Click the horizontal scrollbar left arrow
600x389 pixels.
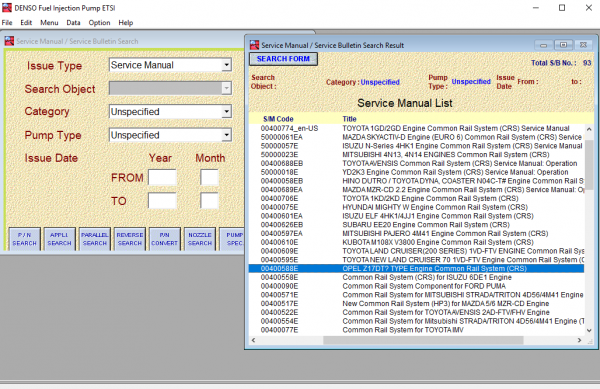click(x=253, y=340)
